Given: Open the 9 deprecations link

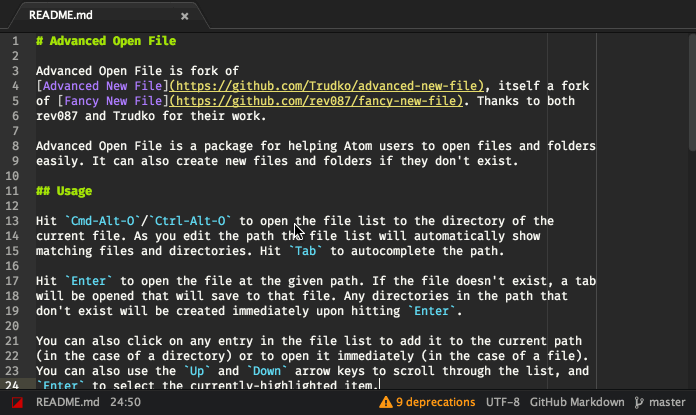Looking at the screenshot, I should tap(435, 402).
